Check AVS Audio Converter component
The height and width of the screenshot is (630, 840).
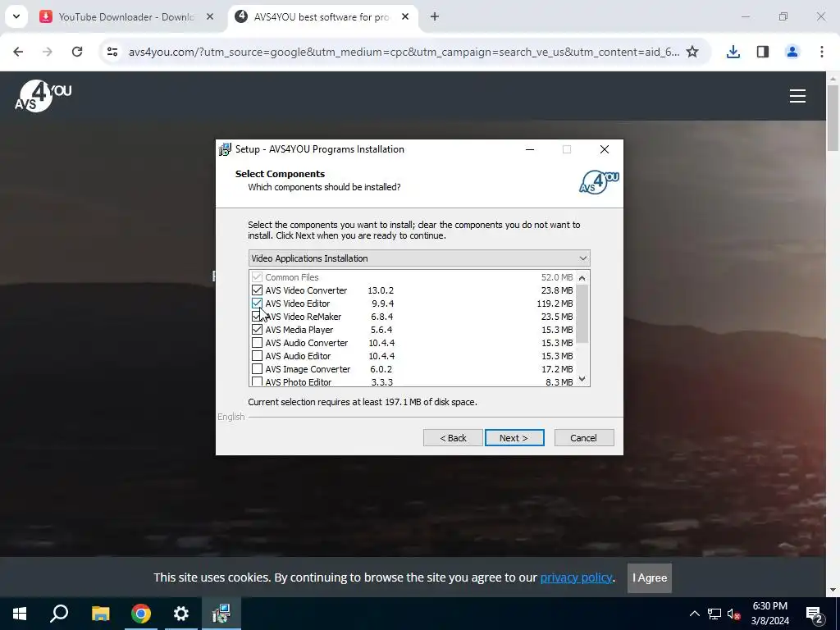pyautogui.click(x=257, y=343)
